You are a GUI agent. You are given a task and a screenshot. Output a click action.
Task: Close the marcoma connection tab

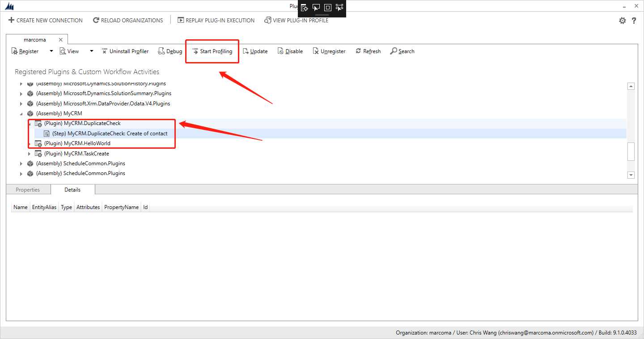pos(61,40)
